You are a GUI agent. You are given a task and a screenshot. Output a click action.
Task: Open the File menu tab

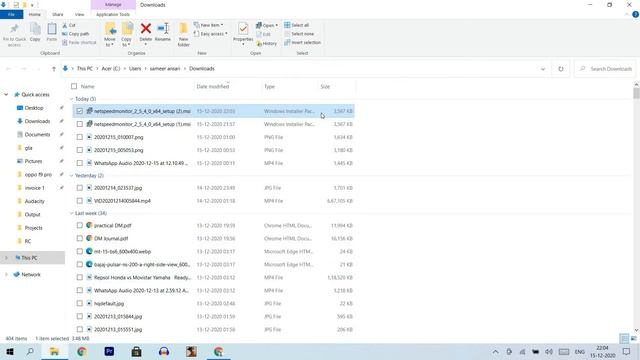click(11, 14)
